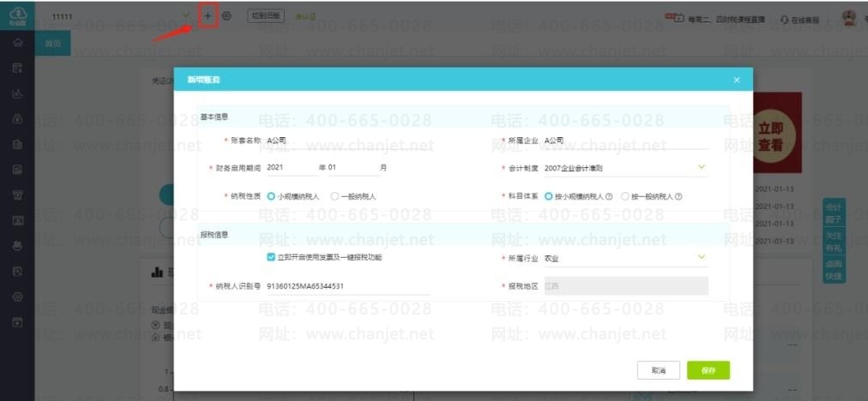Click help icon beside 按一般纳税人
Viewport: 868px width, 401px height.
click(x=678, y=196)
